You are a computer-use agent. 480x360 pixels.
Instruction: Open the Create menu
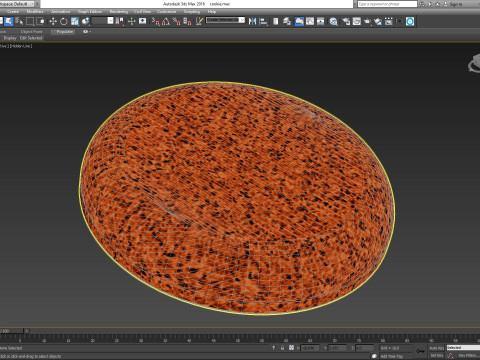[13, 11]
